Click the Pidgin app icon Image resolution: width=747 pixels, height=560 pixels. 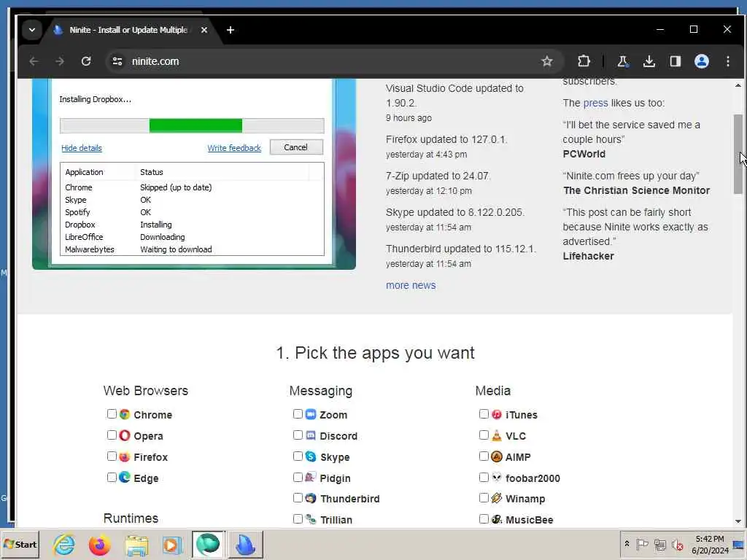pyautogui.click(x=311, y=477)
